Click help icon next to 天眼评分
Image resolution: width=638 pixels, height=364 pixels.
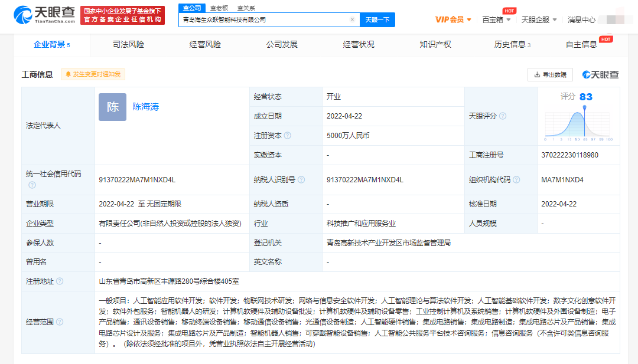coord(503,116)
